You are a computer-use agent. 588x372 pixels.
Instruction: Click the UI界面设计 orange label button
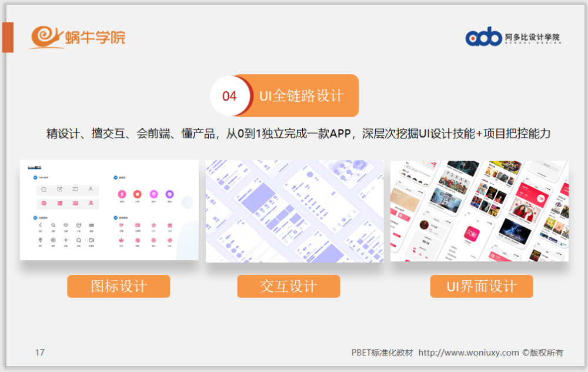481,287
